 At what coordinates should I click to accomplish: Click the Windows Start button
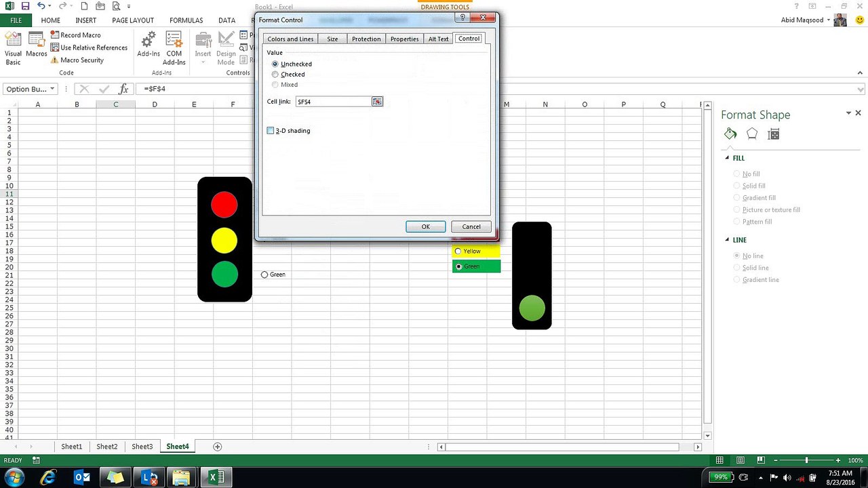(14, 477)
